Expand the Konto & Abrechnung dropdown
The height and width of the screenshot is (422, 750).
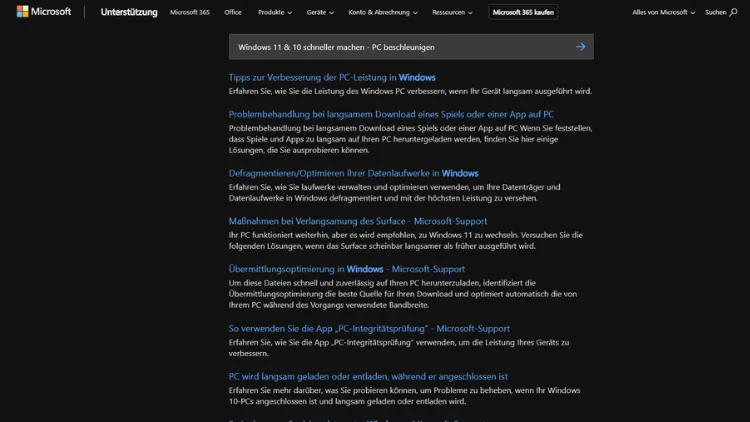(383, 12)
